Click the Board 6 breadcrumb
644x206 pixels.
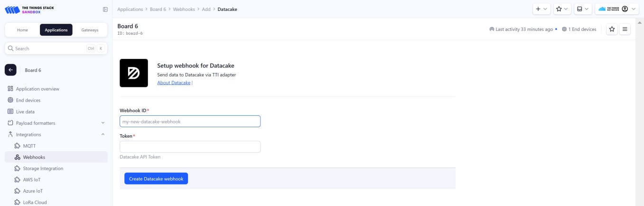point(158,9)
